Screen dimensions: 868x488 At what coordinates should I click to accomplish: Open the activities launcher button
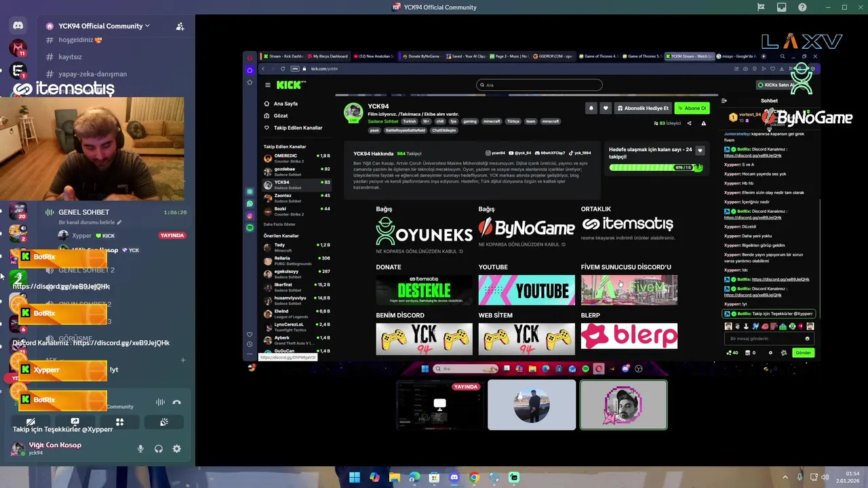click(x=119, y=422)
